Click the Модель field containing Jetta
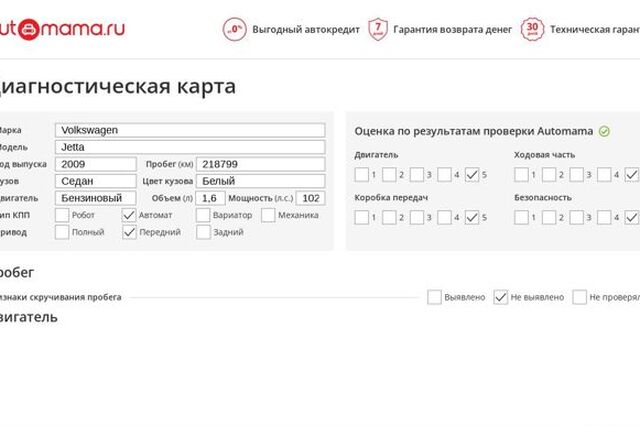Image resolution: width=640 pixels, height=426 pixels. coord(190,147)
